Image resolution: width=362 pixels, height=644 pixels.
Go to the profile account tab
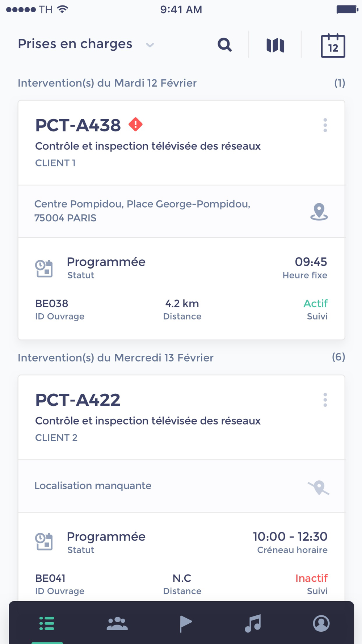tap(321, 623)
